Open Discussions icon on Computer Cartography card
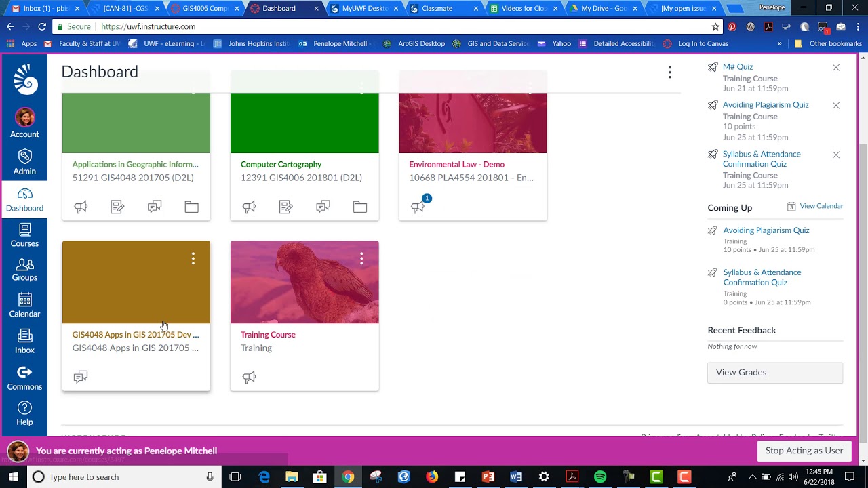 (x=323, y=207)
